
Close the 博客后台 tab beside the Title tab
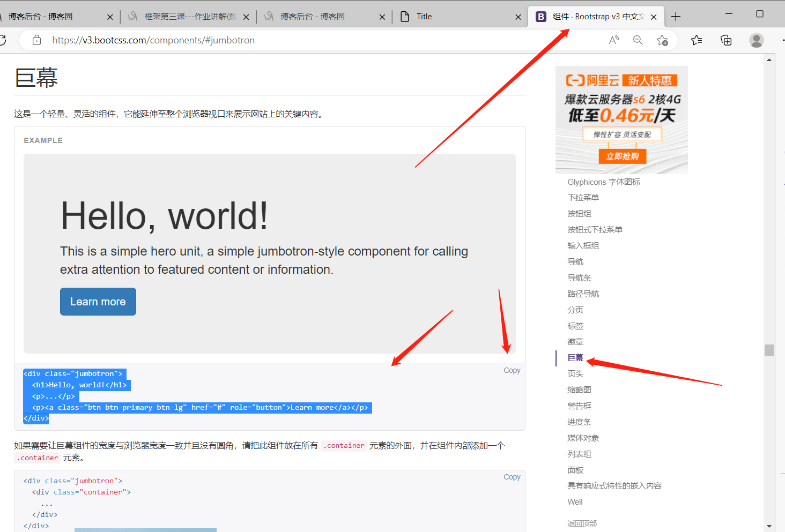coord(382,17)
